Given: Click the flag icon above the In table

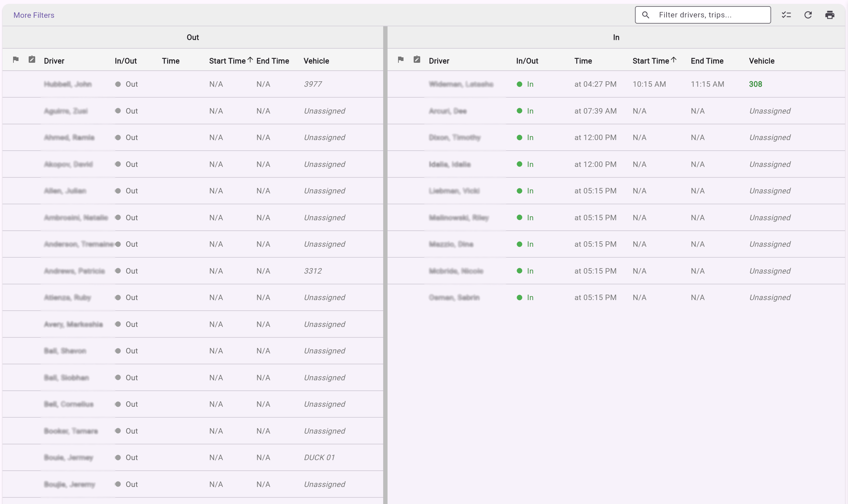Looking at the screenshot, I should tap(401, 60).
